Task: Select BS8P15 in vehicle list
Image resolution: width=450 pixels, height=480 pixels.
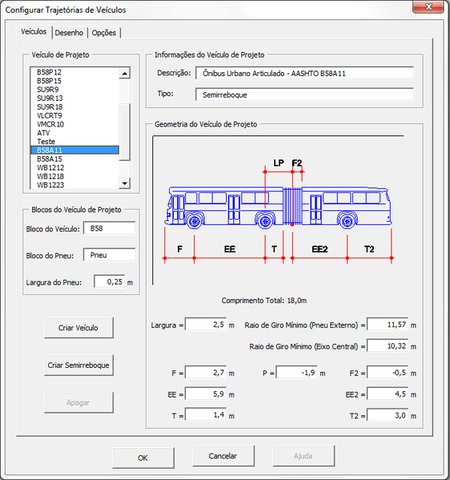Action: pyautogui.click(x=75, y=81)
